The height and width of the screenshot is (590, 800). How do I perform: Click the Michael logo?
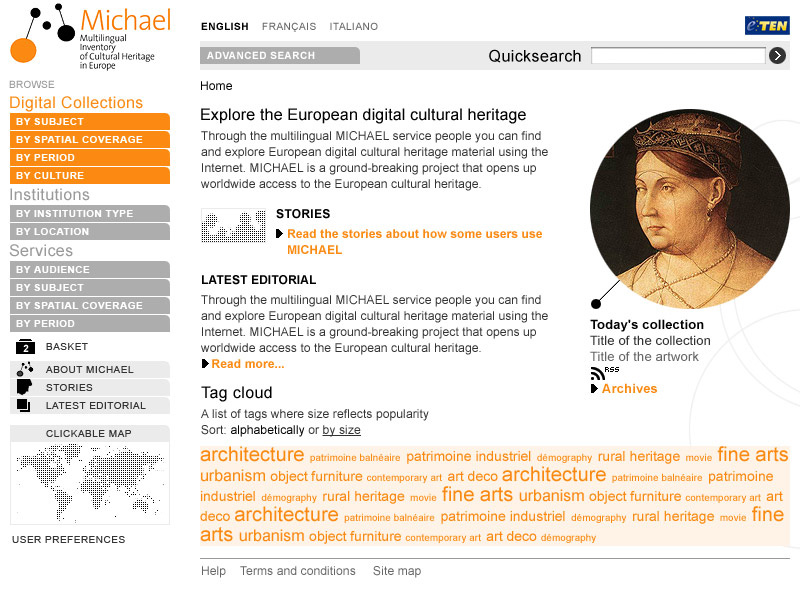(90, 37)
